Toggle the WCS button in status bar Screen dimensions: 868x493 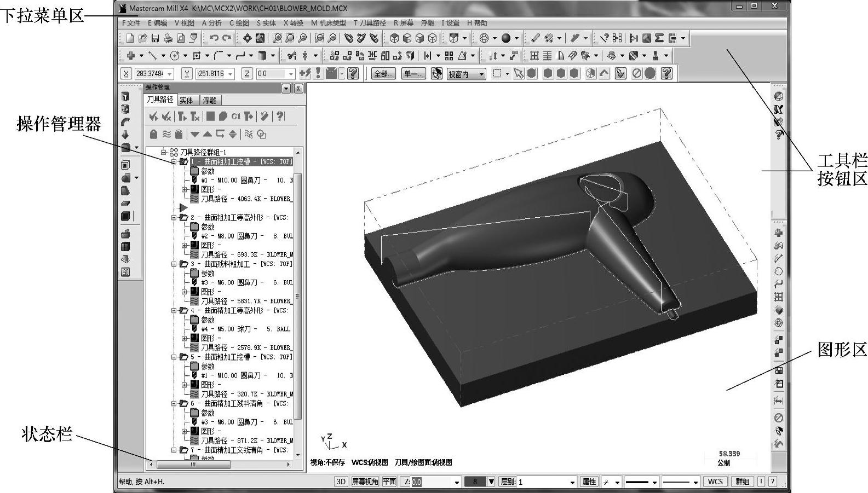tap(715, 482)
